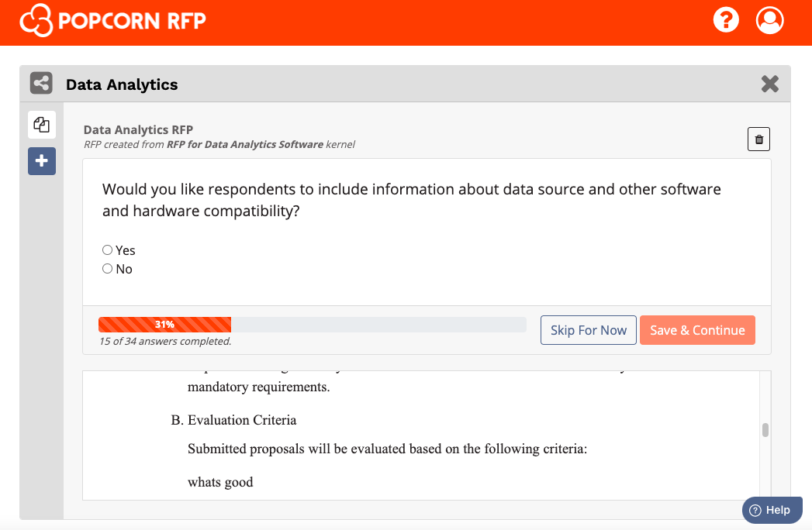The image size is (812, 530).
Task: Click the copy documents sidebar icon
Action: click(x=42, y=125)
